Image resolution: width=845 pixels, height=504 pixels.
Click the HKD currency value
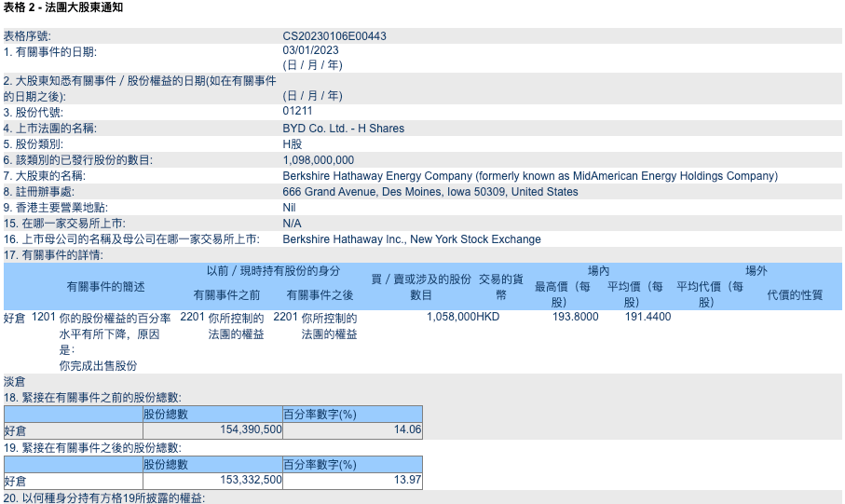(x=488, y=317)
